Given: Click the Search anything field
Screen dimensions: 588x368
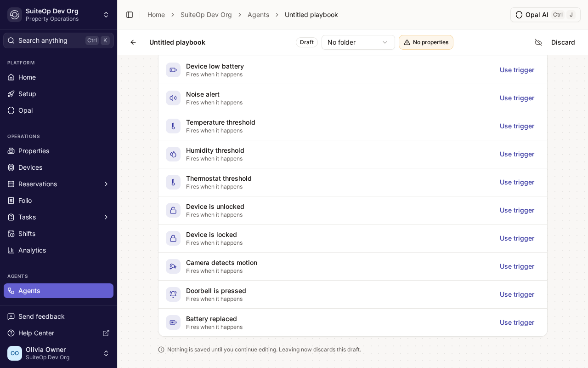Looking at the screenshot, I should pyautogui.click(x=59, y=40).
